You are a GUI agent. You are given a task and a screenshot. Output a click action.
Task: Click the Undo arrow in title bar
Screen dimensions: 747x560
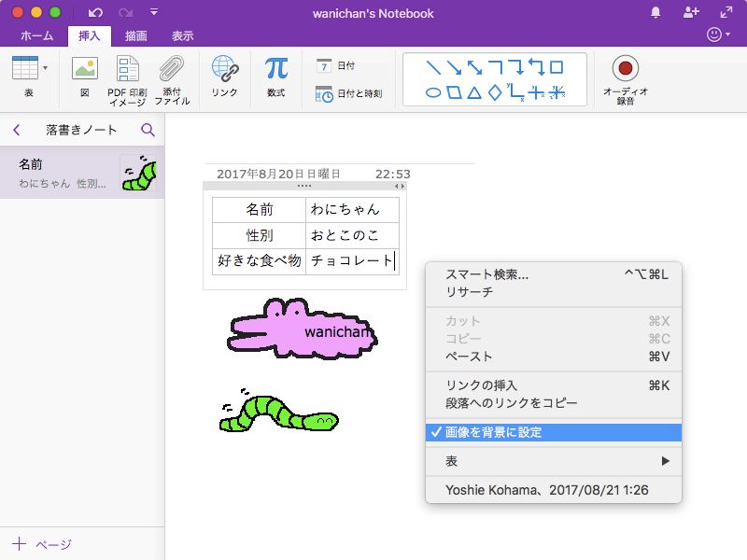95,13
